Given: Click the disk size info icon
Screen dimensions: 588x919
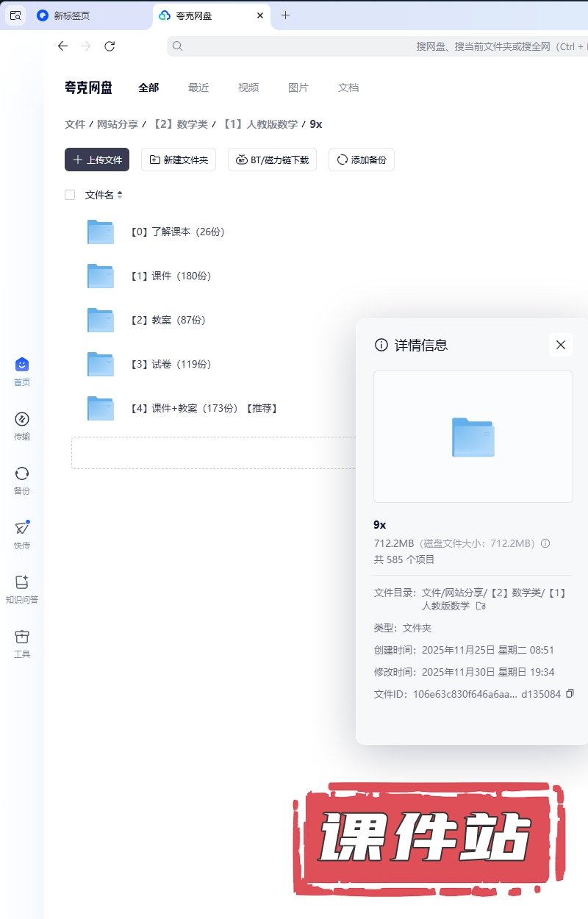Looking at the screenshot, I should tap(545, 543).
